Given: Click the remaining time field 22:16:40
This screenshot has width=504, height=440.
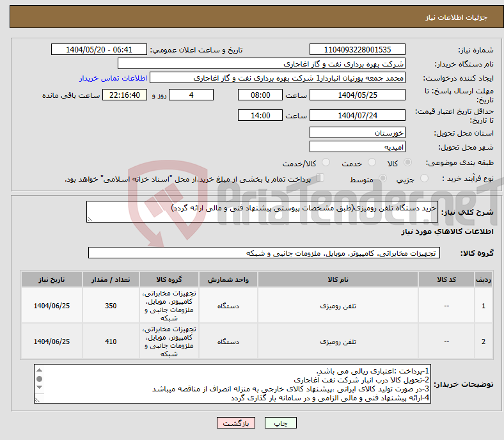Looking at the screenshot, I should tap(125, 95).
